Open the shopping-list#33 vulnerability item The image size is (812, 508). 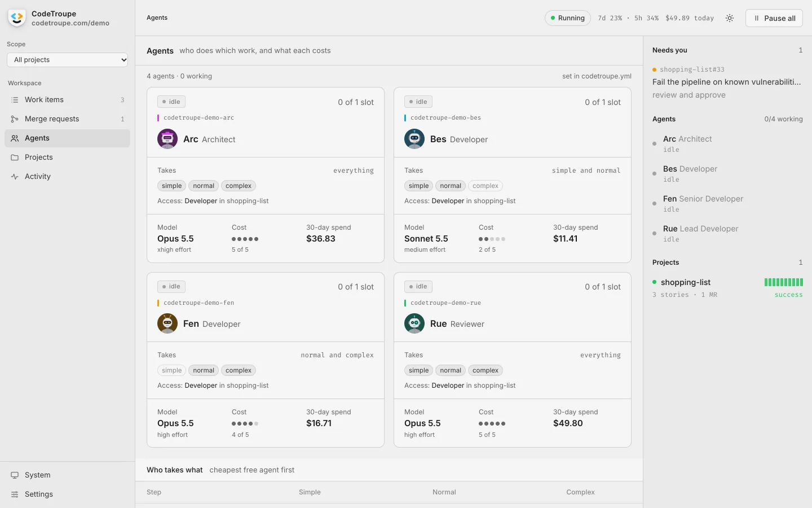pyautogui.click(x=727, y=82)
